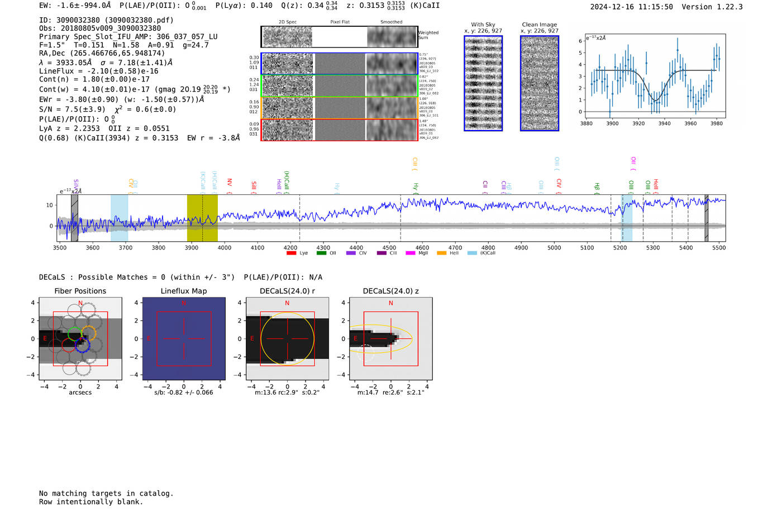Click the Obs: 20180805v009_3090032380 line
This screenshot has height=532, width=782.
click(100, 28)
